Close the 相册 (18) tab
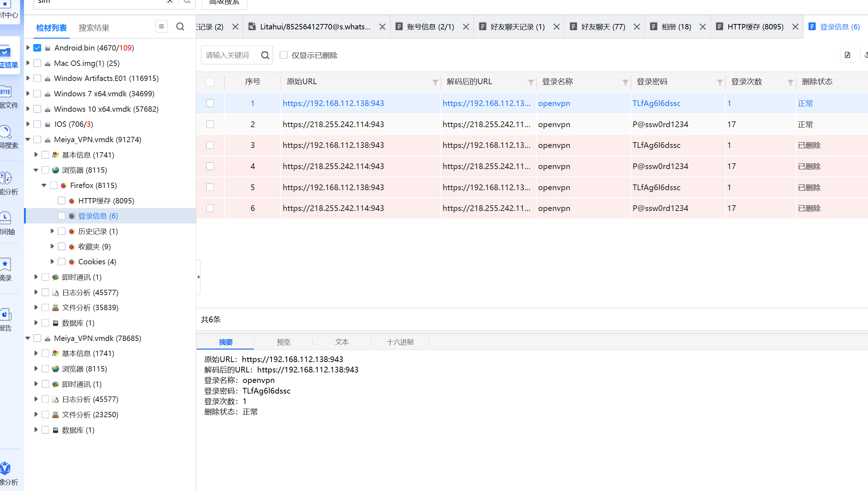Screen dimensions: 868x491 [x=703, y=27]
